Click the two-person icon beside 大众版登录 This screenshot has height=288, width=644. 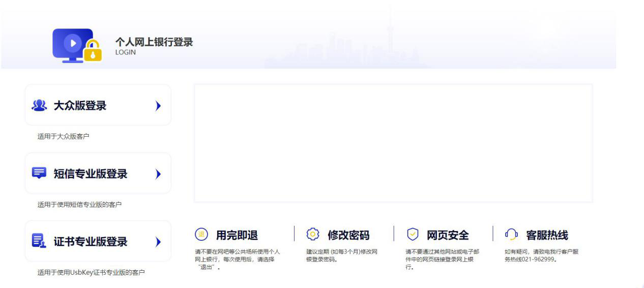pos(39,106)
